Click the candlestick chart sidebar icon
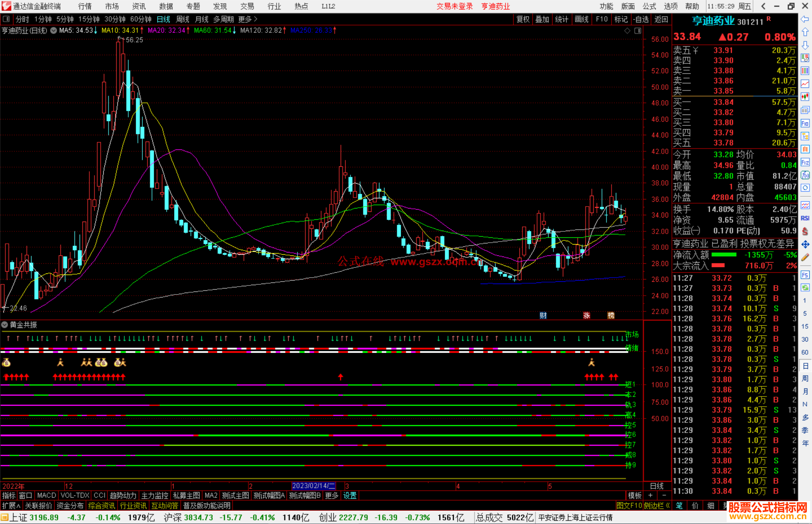Screen dimensions: 812x524 point(805,97)
